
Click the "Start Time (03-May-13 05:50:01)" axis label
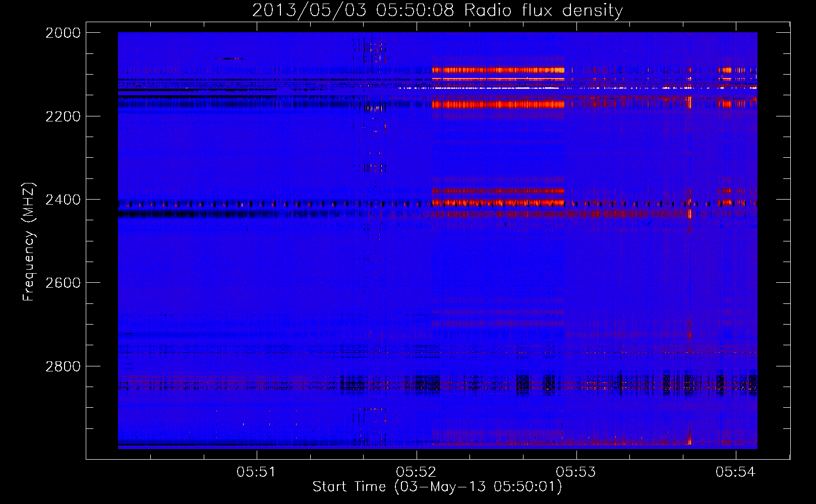[x=437, y=487]
